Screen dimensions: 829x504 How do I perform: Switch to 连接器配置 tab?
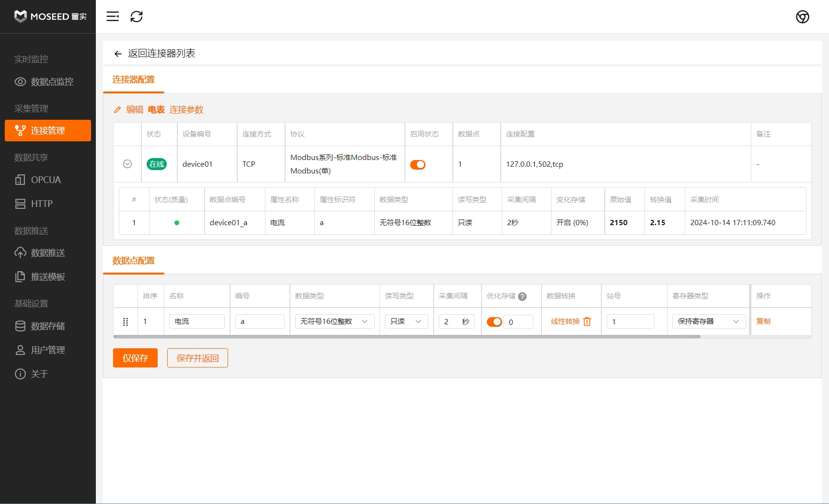[x=134, y=80]
